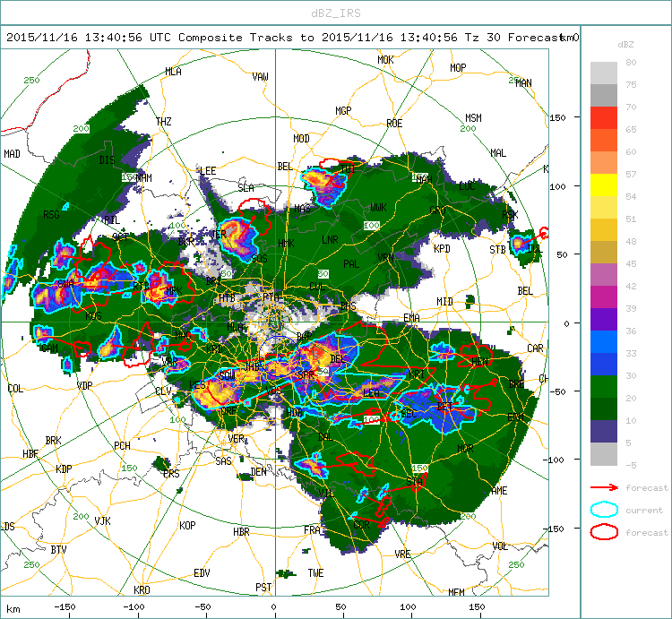
Task: Click the EMA station label
Action: point(411,317)
